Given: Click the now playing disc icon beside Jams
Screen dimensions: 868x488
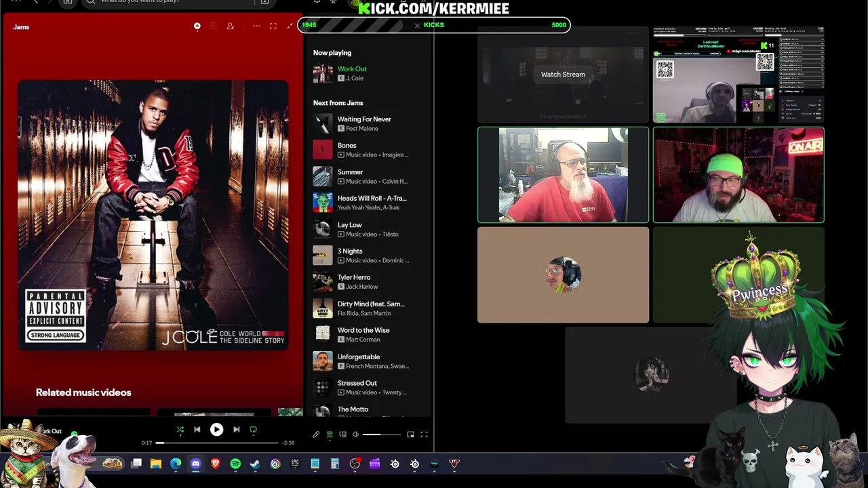Looking at the screenshot, I should coord(197,26).
